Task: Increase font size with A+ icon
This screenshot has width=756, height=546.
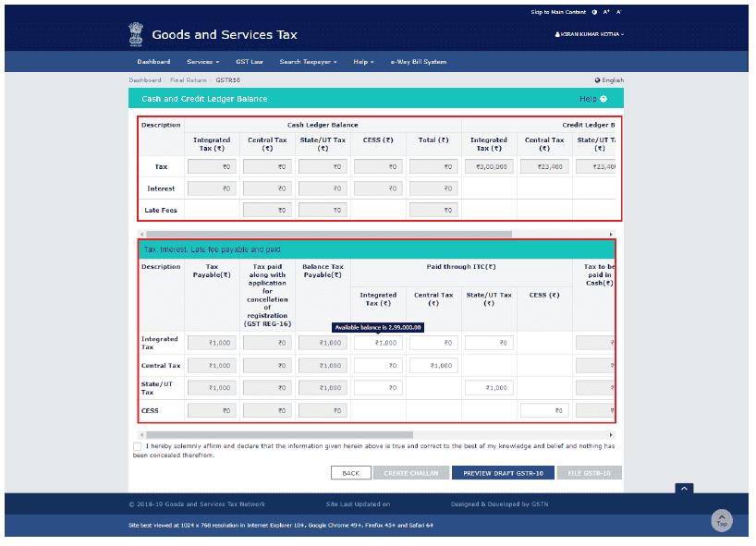Action: coord(606,12)
